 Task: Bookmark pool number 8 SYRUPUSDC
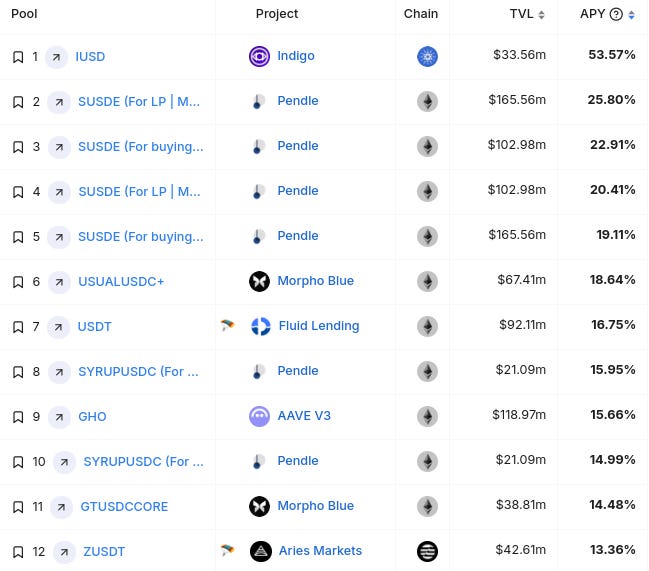[x=18, y=372]
